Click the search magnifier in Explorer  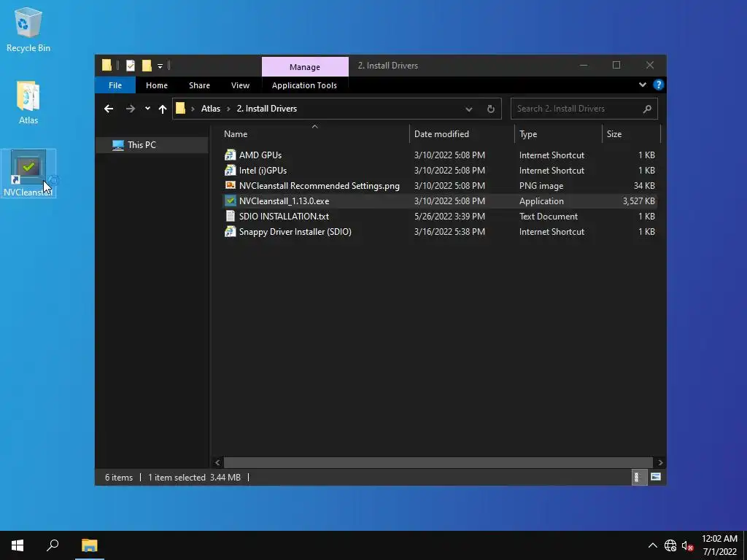[647, 109]
